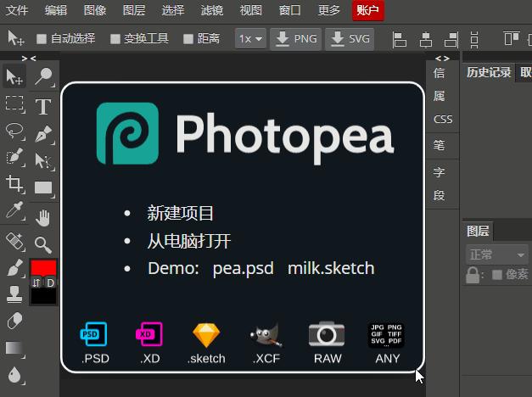This screenshot has width=532, height=397.
Task: Open the 滤镜 menu
Action: pyautogui.click(x=212, y=10)
